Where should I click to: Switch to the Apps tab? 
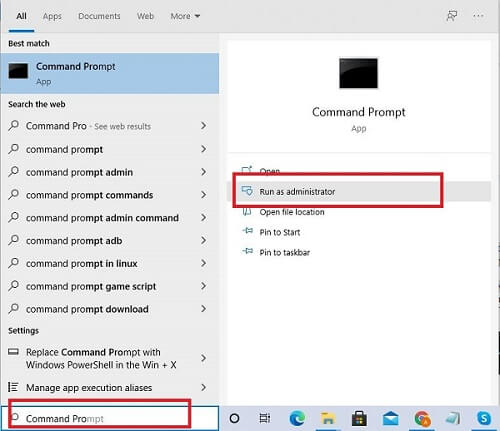52,16
